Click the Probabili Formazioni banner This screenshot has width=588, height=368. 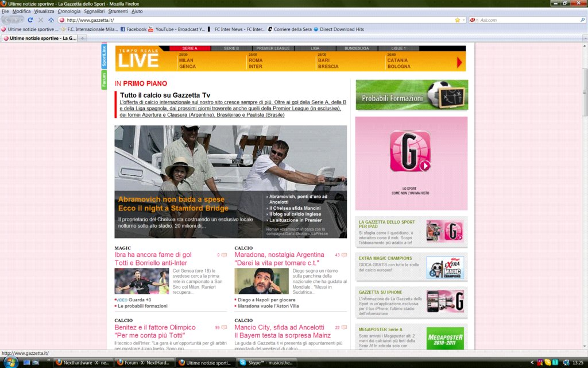point(412,95)
